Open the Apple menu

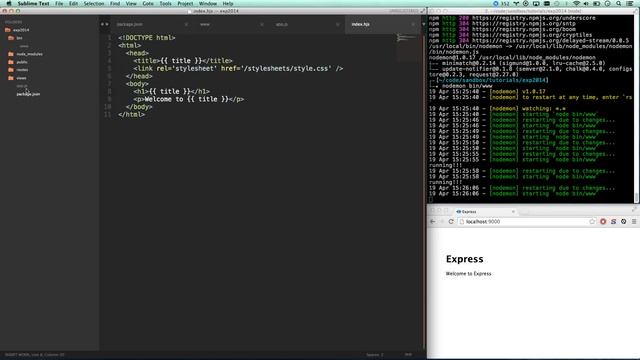coord(9,3)
